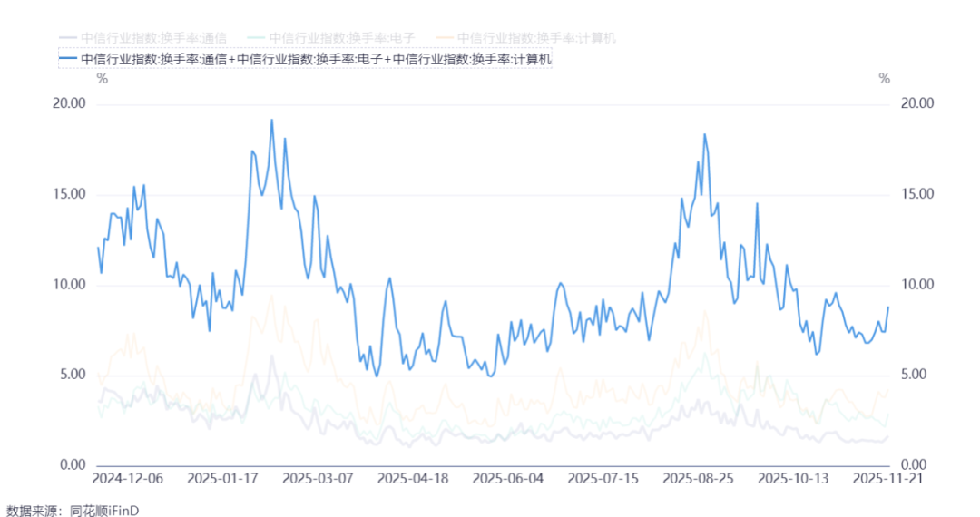The image size is (980, 517).
Task: Click the x-axis date label 2024-12-06
Action: coord(128,479)
